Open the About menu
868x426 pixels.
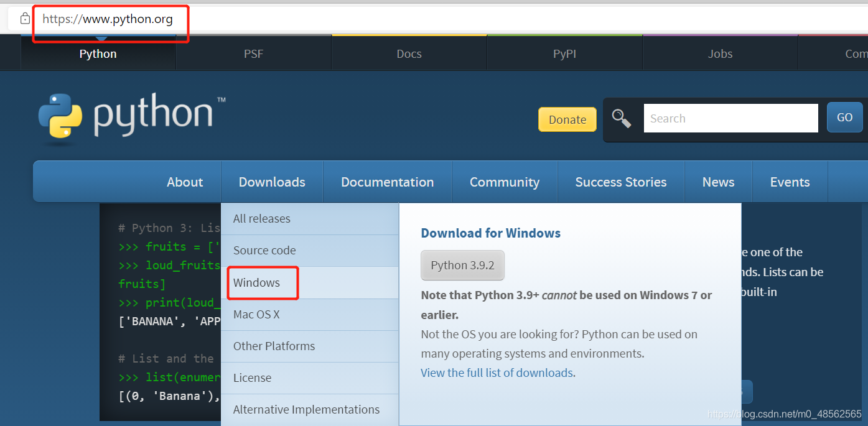(185, 182)
